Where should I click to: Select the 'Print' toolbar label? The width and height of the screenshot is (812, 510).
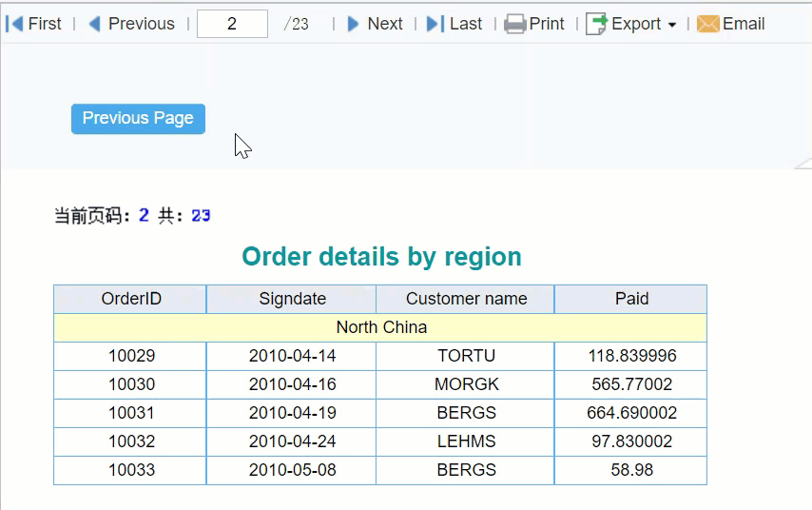pyautogui.click(x=547, y=24)
